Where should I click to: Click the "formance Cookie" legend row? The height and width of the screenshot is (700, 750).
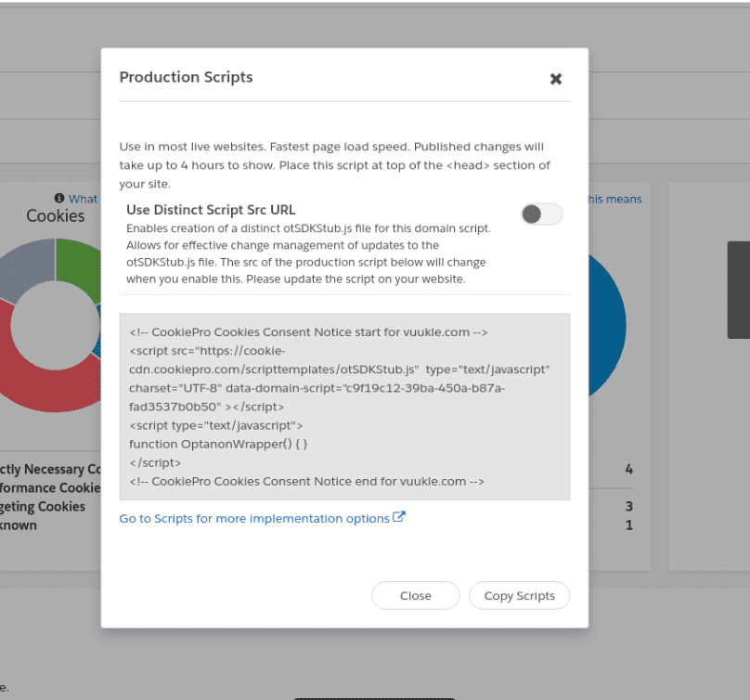(x=50, y=488)
